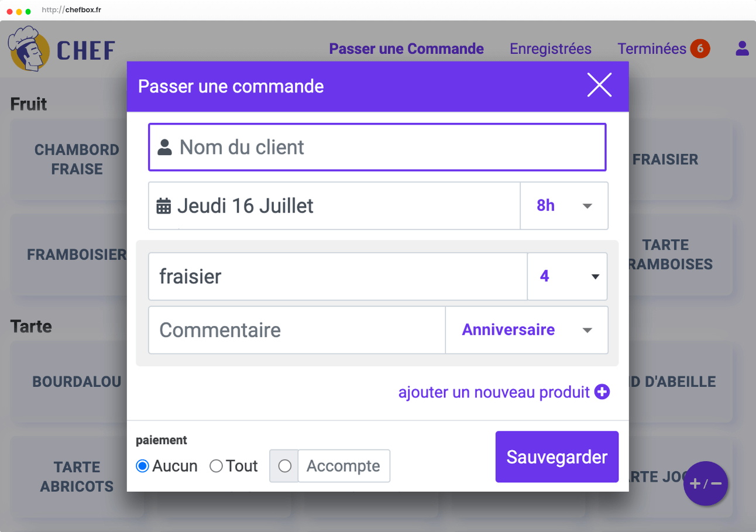756x532 pixels.
Task: Select the Tout payment radio button
Action: 217,466
